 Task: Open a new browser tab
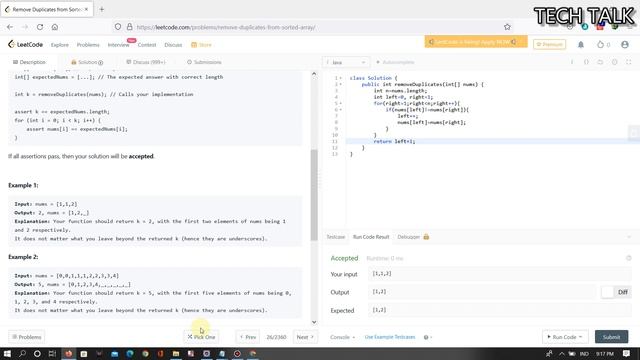(x=102, y=9)
